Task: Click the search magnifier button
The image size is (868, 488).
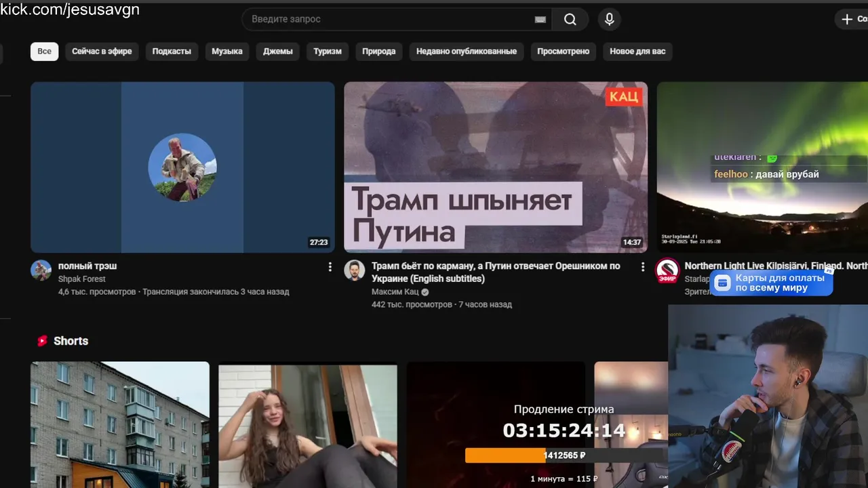Action: coord(570,20)
